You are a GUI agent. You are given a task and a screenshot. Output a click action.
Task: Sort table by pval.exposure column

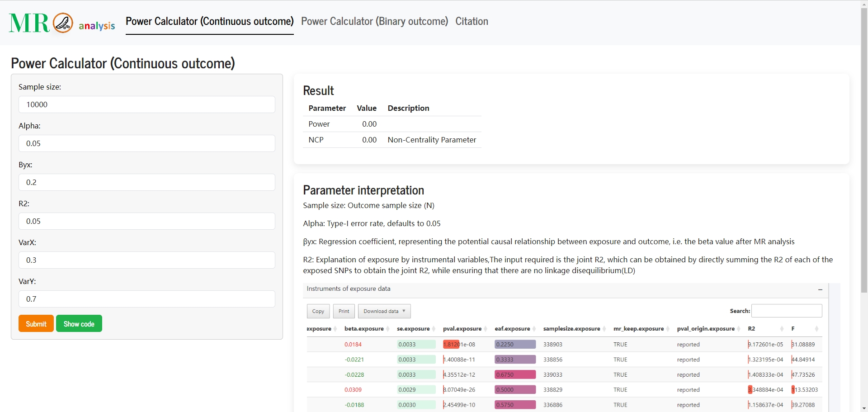pyautogui.click(x=465, y=329)
